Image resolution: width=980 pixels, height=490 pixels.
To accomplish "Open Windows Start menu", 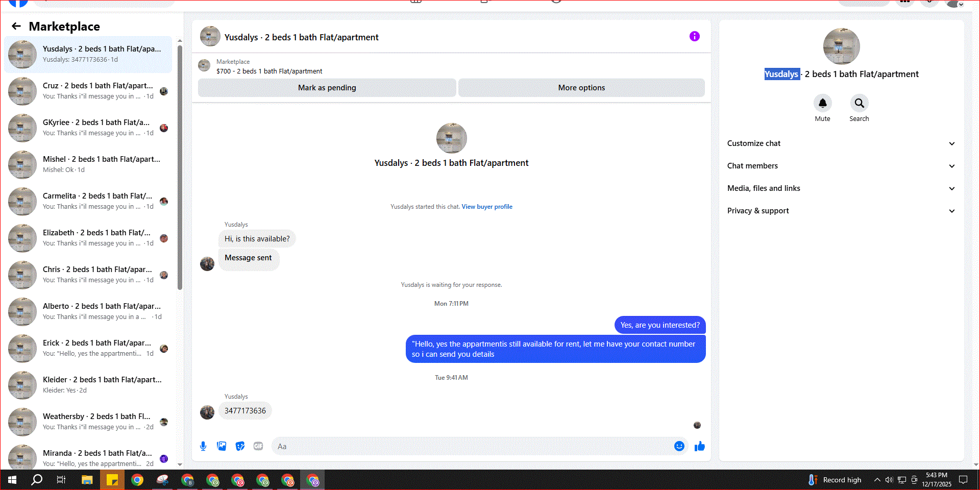I will pos(12,480).
